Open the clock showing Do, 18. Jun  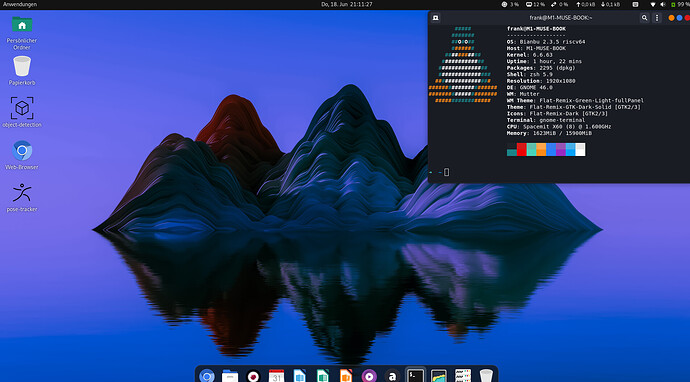347,4
